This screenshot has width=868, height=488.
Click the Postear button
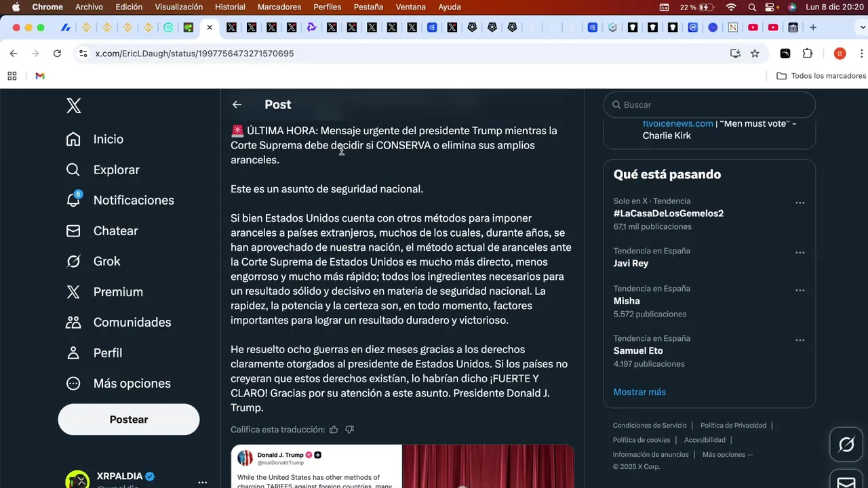pyautogui.click(x=129, y=420)
